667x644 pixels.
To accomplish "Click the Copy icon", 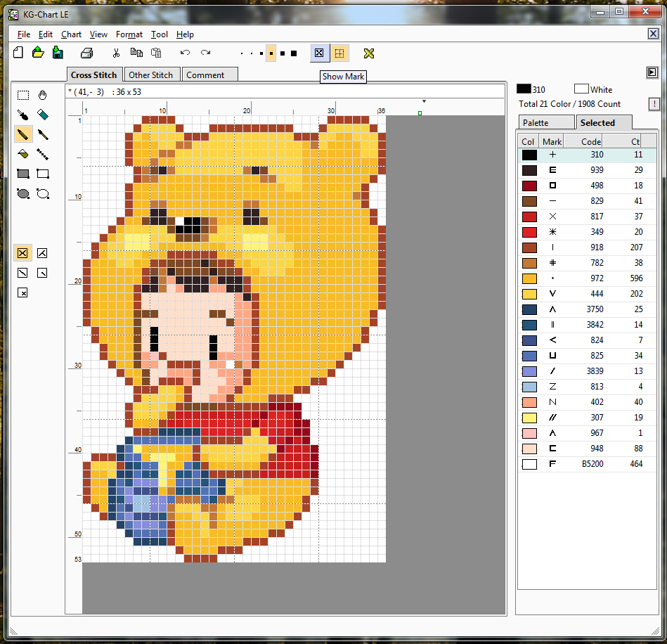I will point(136,52).
